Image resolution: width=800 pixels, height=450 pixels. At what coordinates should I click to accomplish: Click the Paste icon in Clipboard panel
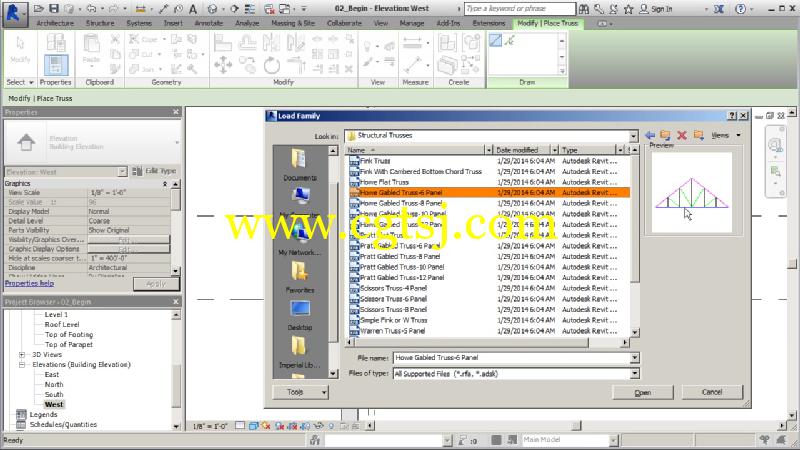[91, 49]
